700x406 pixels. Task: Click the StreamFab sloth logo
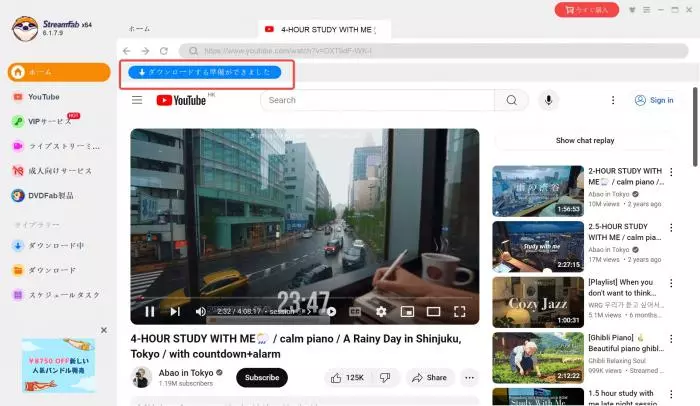click(25, 28)
